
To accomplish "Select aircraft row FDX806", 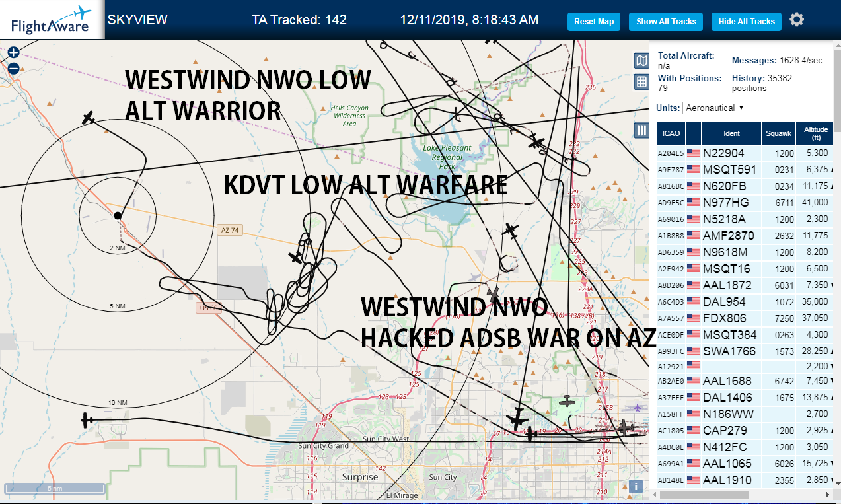I will pyautogui.click(x=746, y=318).
